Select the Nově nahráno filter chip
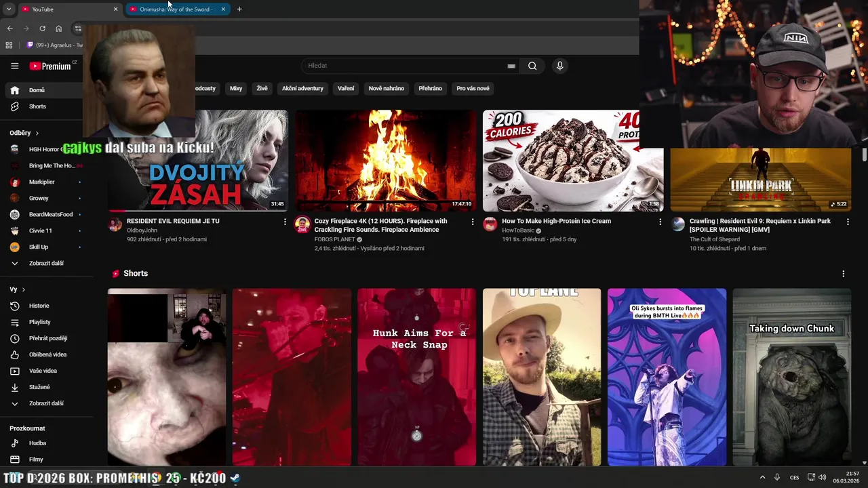 click(387, 88)
